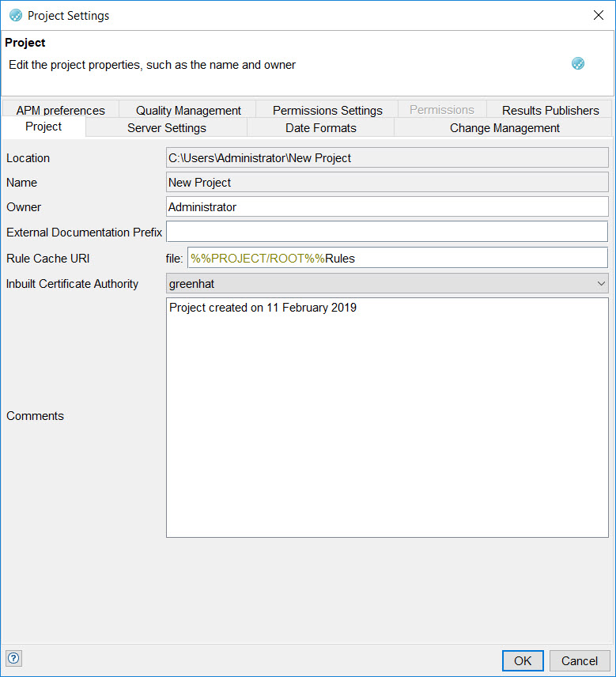Open the APM preferences tab
Screen dimensions: 616x677
point(59,109)
